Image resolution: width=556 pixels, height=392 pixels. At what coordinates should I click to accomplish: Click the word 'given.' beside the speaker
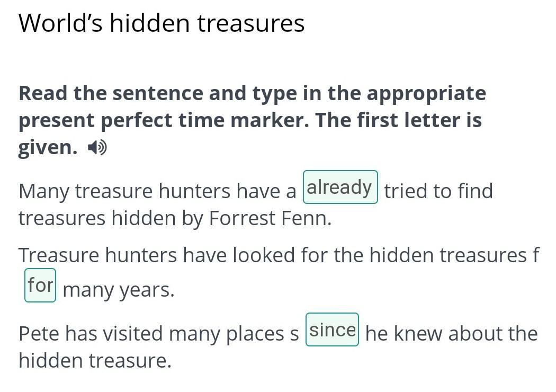[48, 147]
